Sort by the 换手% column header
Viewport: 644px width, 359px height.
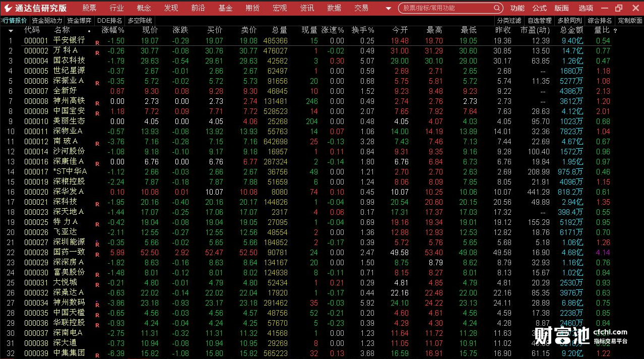point(363,30)
